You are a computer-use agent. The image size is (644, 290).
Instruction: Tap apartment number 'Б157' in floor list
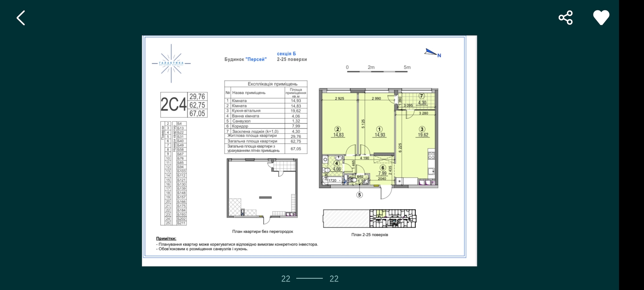coord(181,197)
